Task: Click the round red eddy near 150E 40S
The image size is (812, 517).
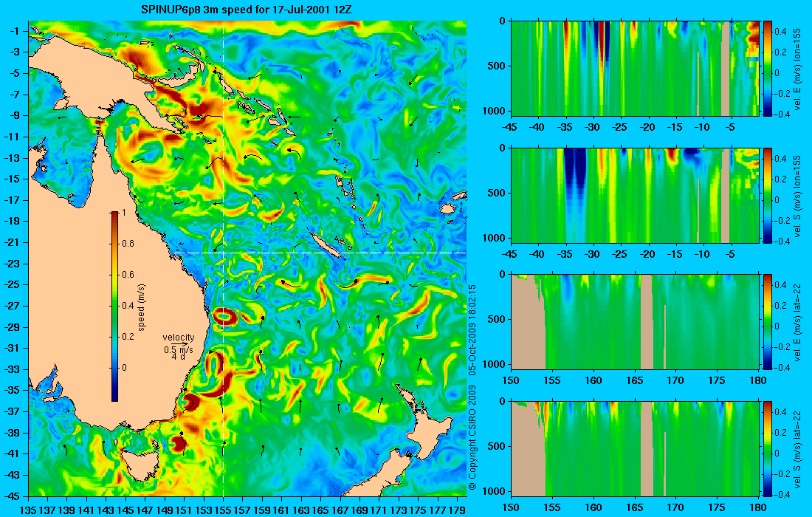Action: 178,444
